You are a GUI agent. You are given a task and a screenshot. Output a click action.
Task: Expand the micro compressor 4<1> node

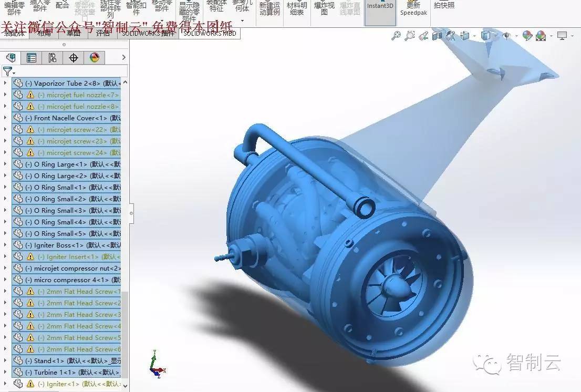(x=5, y=280)
